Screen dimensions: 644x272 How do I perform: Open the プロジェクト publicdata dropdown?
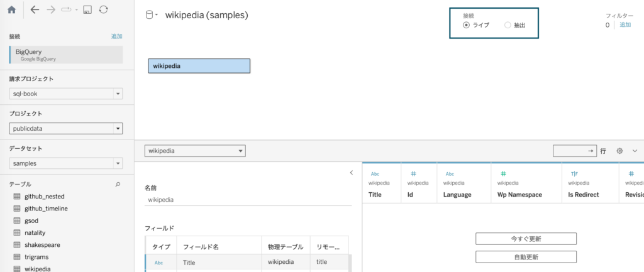65,128
